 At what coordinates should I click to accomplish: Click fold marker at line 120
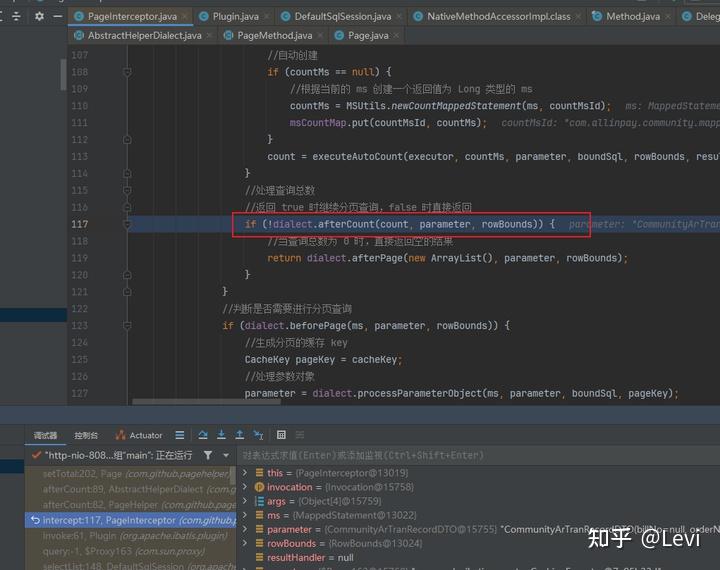click(x=127, y=275)
